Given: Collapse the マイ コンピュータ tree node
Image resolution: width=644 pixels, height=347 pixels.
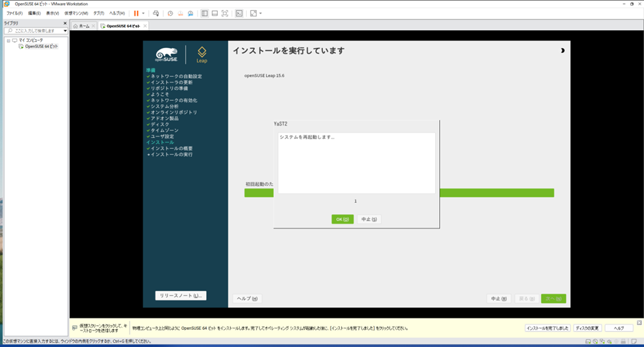Looking at the screenshot, I should coord(8,40).
